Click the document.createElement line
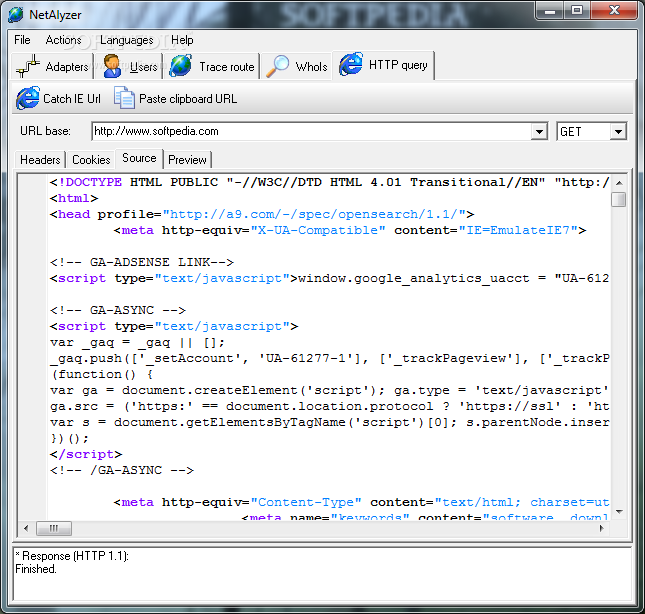The image size is (645, 614). point(329,390)
